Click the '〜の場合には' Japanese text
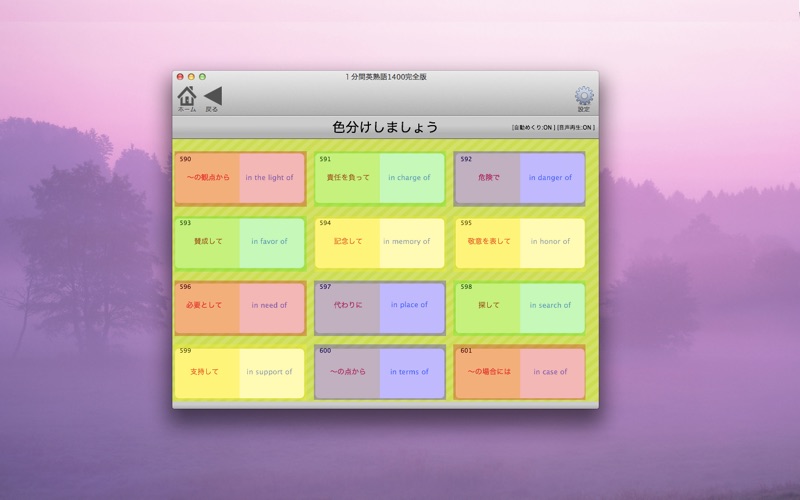This screenshot has height=500, width=800. coord(489,372)
